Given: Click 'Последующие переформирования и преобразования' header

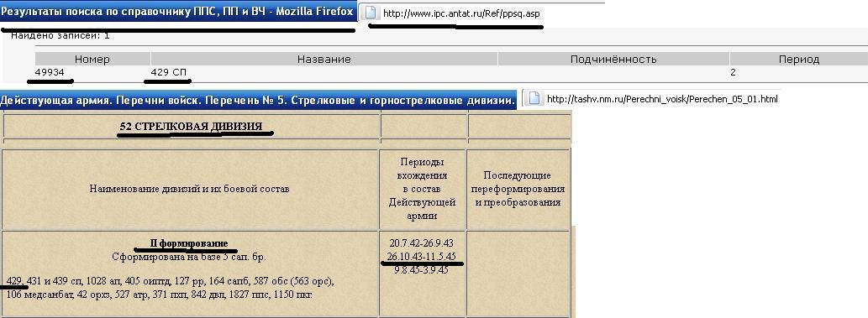Looking at the screenshot, I should click(518, 189).
